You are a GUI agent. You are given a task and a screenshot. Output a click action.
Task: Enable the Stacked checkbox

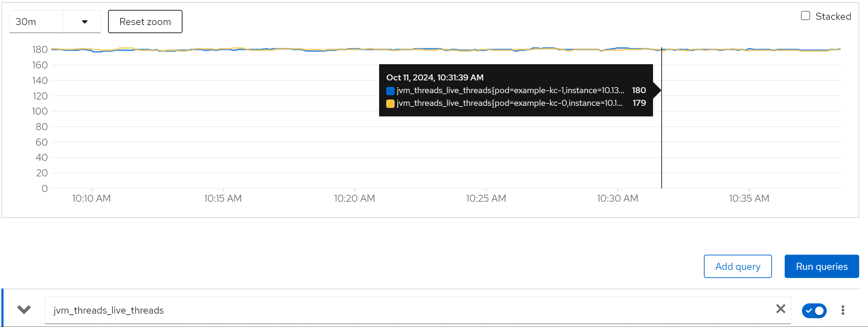[805, 16]
